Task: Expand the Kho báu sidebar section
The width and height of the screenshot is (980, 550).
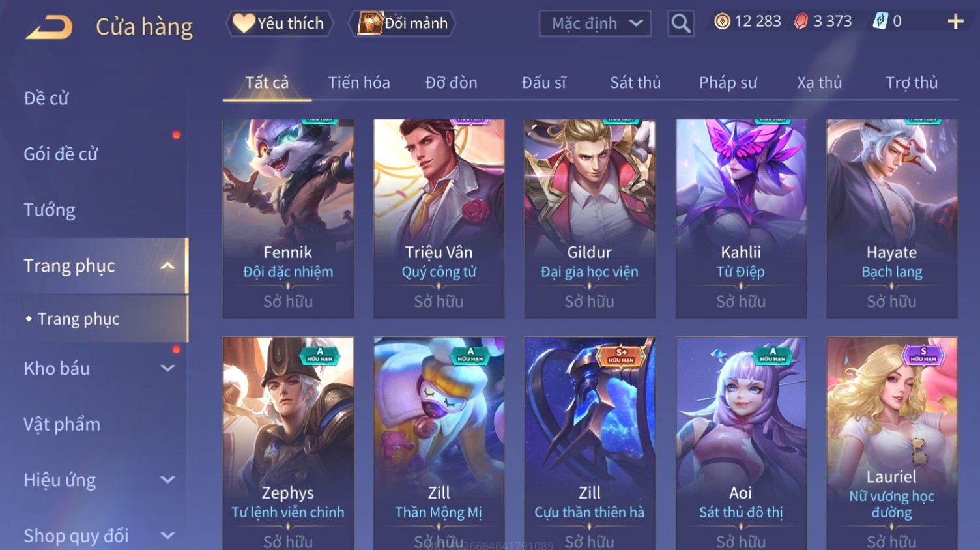Action: point(167,368)
